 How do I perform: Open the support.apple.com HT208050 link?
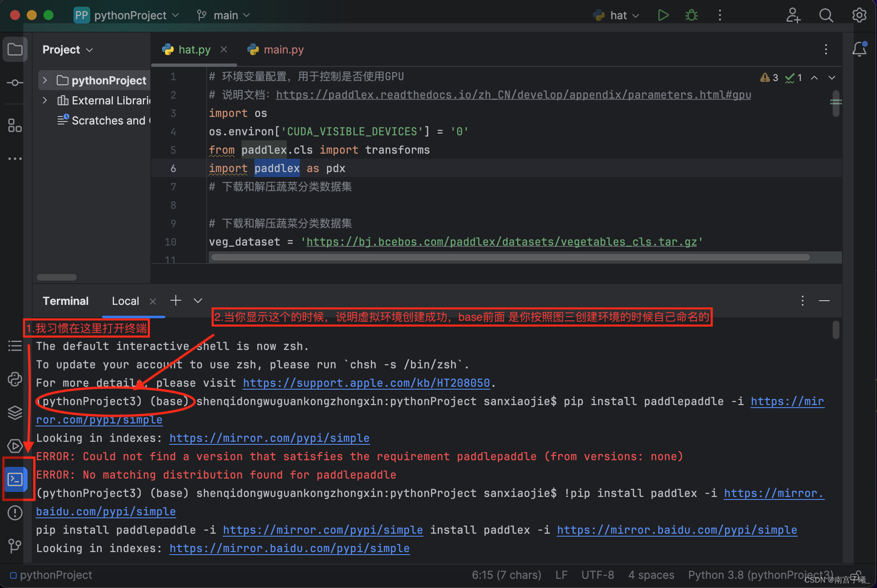[x=366, y=383]
